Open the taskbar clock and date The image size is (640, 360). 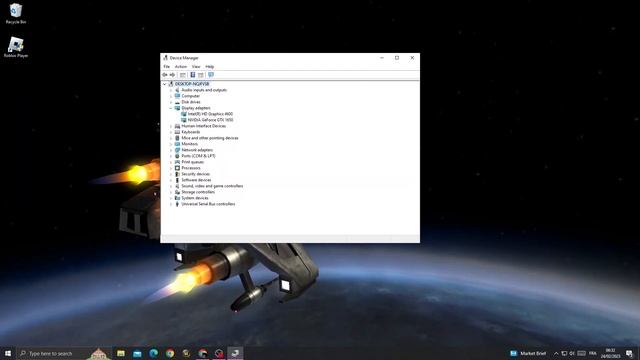click(610, 353)
